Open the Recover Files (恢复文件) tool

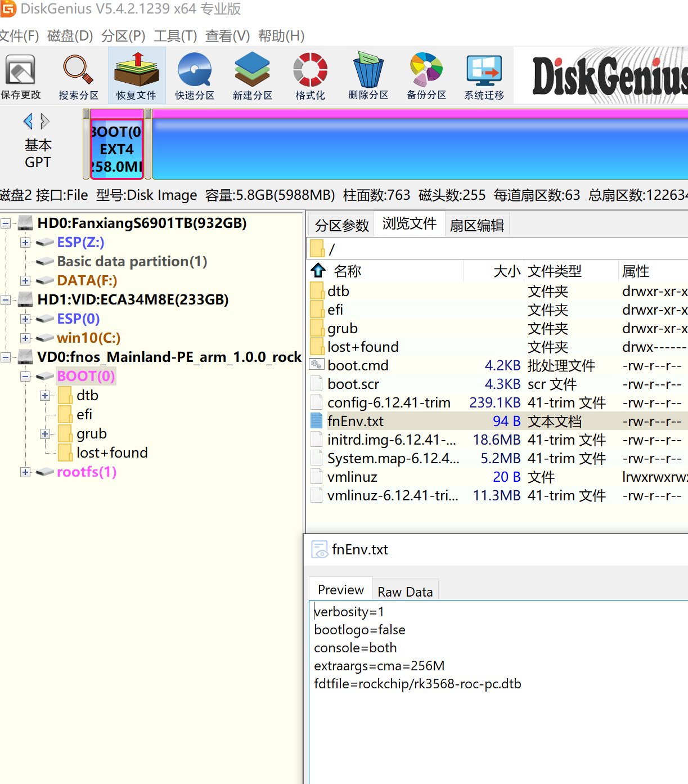coord(136,77)
